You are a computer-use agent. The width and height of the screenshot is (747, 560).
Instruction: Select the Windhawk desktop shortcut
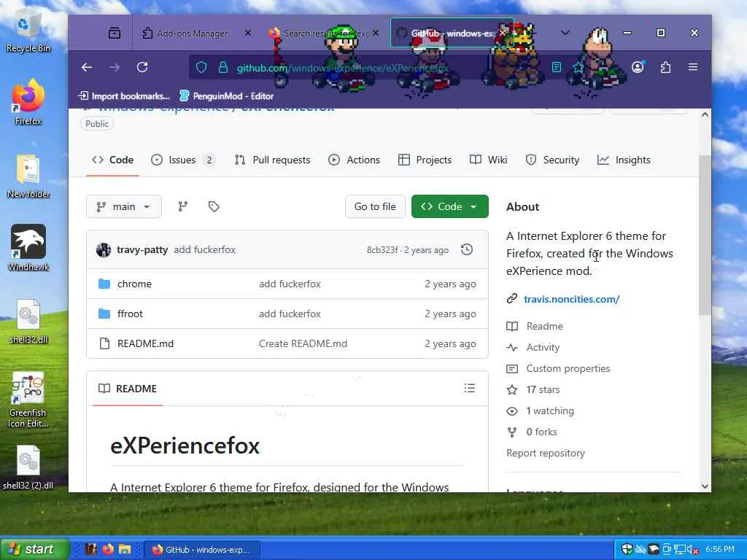pyautogui.click(x=28, y=248)
